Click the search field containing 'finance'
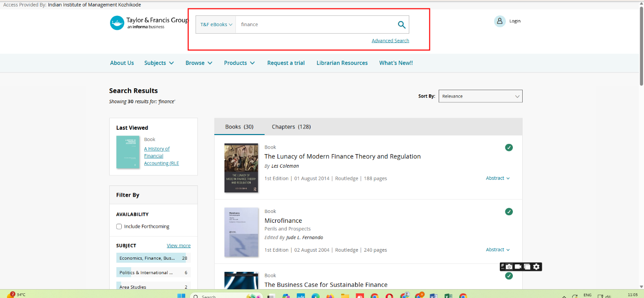Viewport: 644px width, 298px height. click(315, 25)
